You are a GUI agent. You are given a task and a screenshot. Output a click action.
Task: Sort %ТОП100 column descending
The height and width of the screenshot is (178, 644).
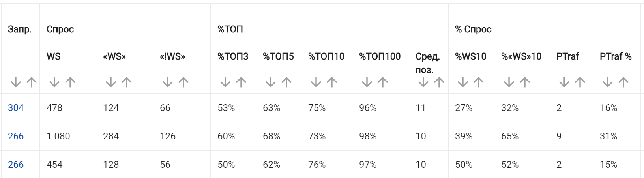click(367, 82)
